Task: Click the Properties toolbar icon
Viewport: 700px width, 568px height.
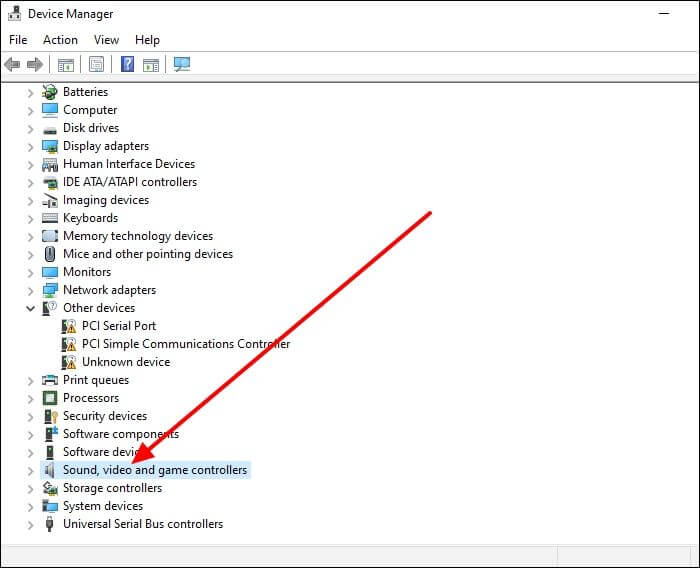Action: click(x=96, y=64)
